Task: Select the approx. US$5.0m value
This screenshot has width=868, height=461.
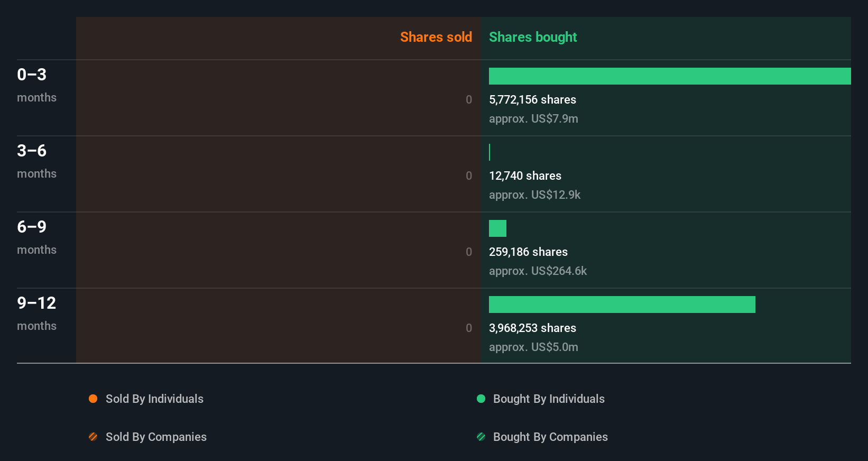Action: click(533, 347)
